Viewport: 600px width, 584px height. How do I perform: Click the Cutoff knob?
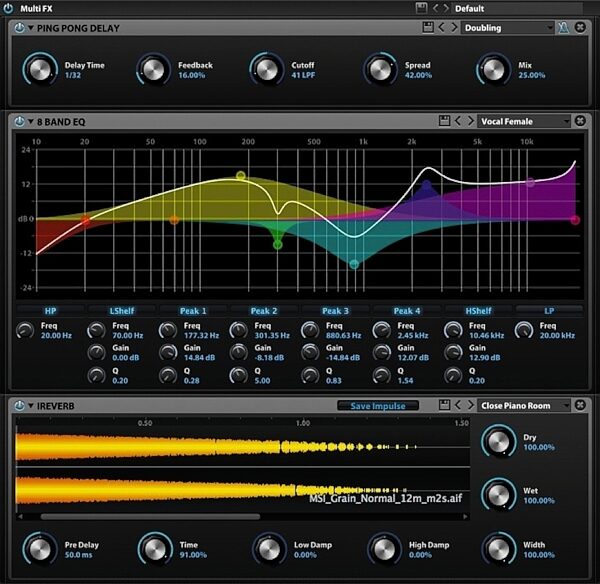(x=267, y=70)
